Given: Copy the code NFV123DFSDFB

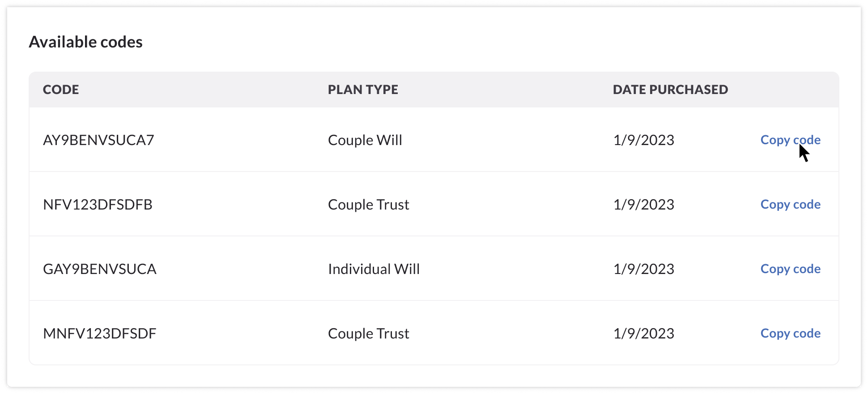Looking at the screenshot, I should (x=790, y=204).
